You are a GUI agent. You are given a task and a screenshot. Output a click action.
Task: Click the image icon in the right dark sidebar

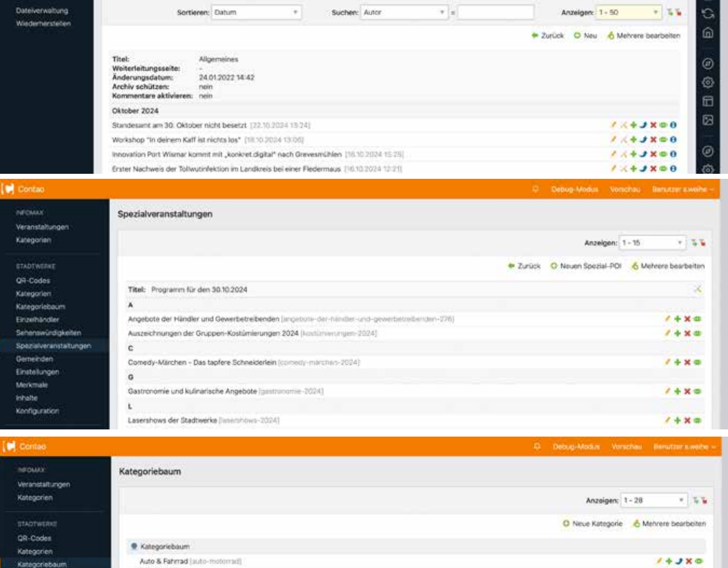(707, 121)
